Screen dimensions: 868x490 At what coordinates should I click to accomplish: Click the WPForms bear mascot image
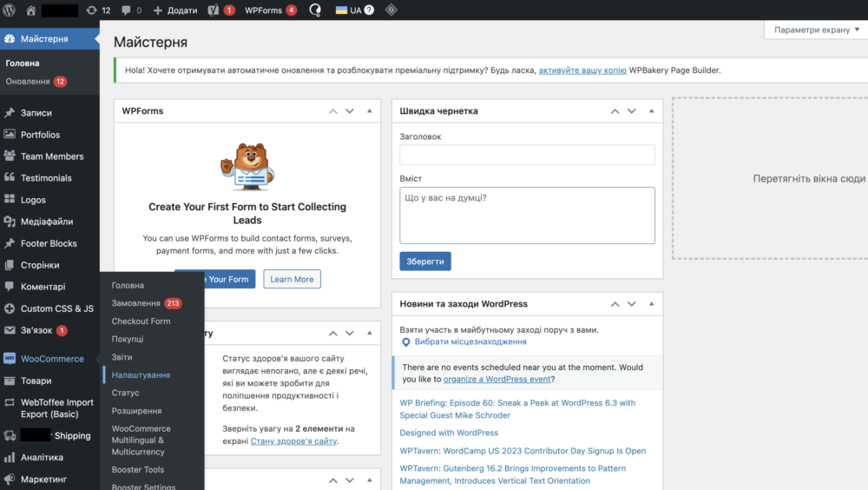247,166
